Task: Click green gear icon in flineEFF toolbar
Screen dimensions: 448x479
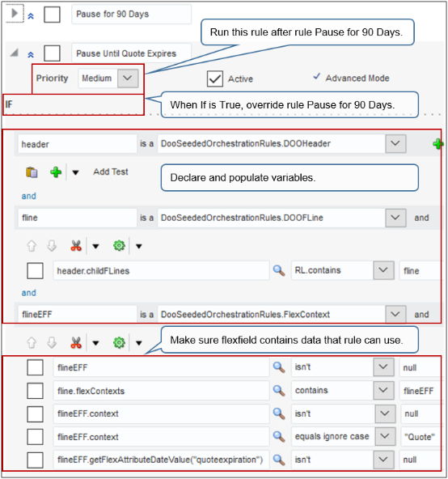Action: point(119,342)
